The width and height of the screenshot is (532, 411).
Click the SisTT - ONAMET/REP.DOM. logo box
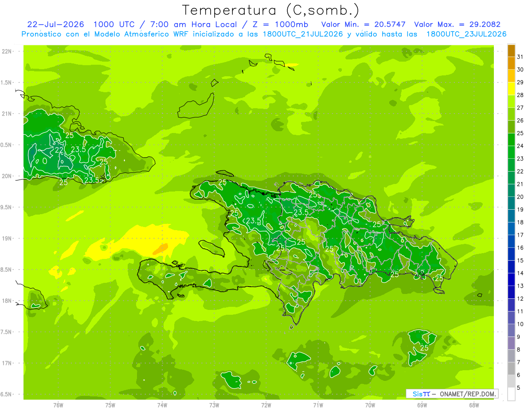[x=452, y=394]
